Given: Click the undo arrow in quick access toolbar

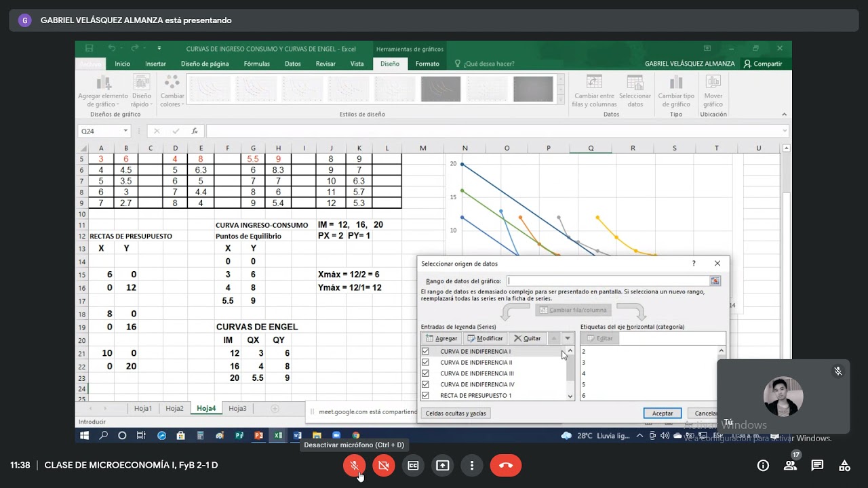Looking at the screenshot, I should pos(112,48).
